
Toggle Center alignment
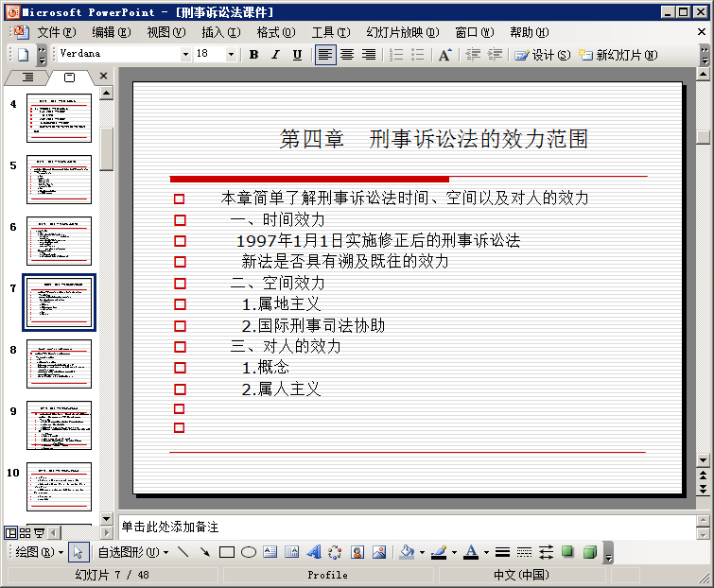pyautogui.click(x=347, y=55)
